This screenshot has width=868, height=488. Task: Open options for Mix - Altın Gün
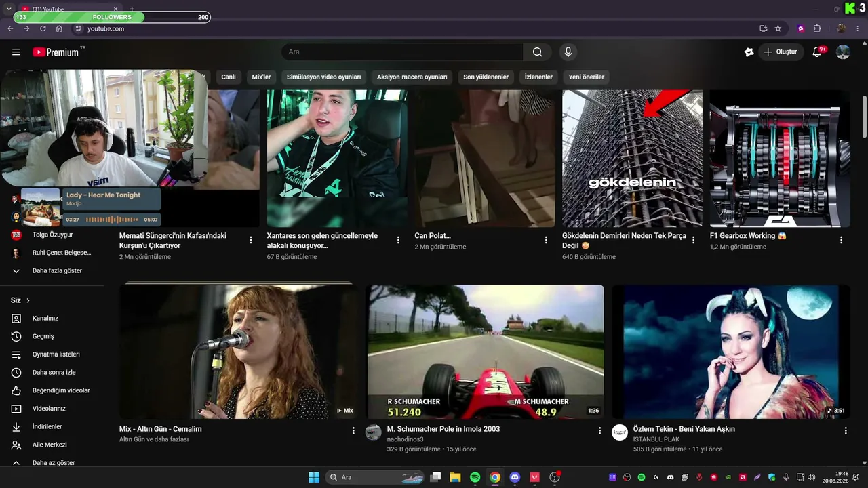coord(353,430)
